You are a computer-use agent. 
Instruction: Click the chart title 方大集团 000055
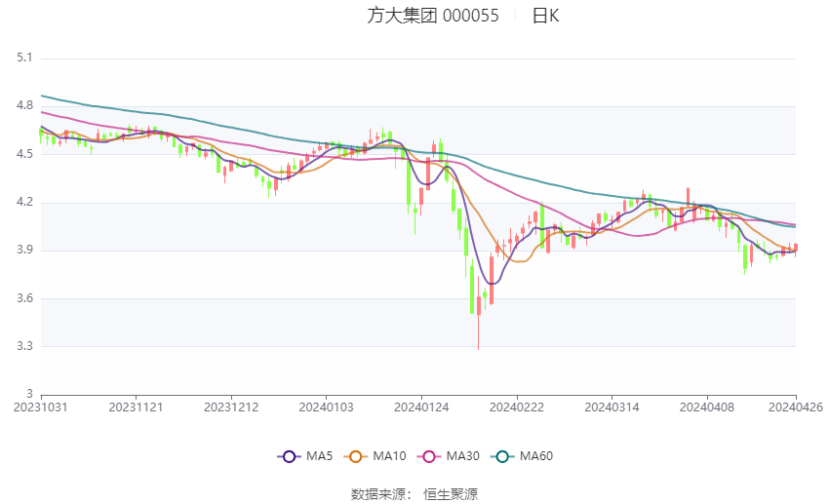433,16
